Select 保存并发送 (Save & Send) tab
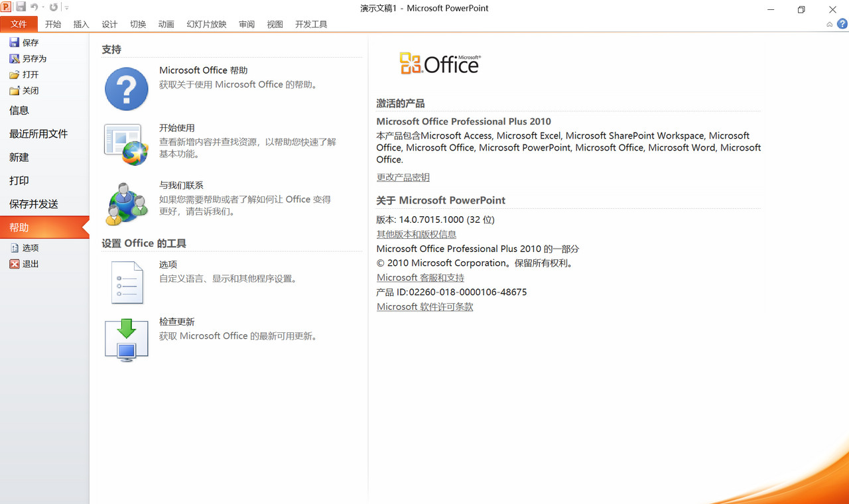849x504 pixels. tap(44, 204)
